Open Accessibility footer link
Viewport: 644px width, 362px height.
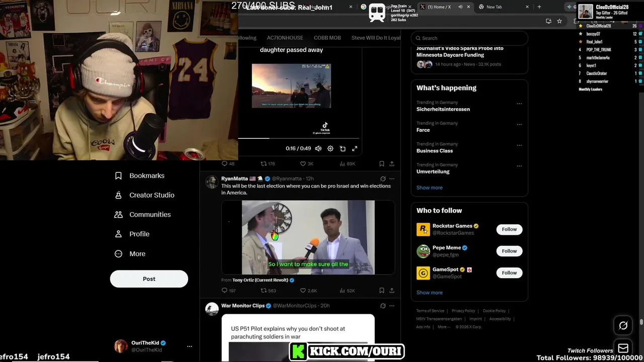500,319
